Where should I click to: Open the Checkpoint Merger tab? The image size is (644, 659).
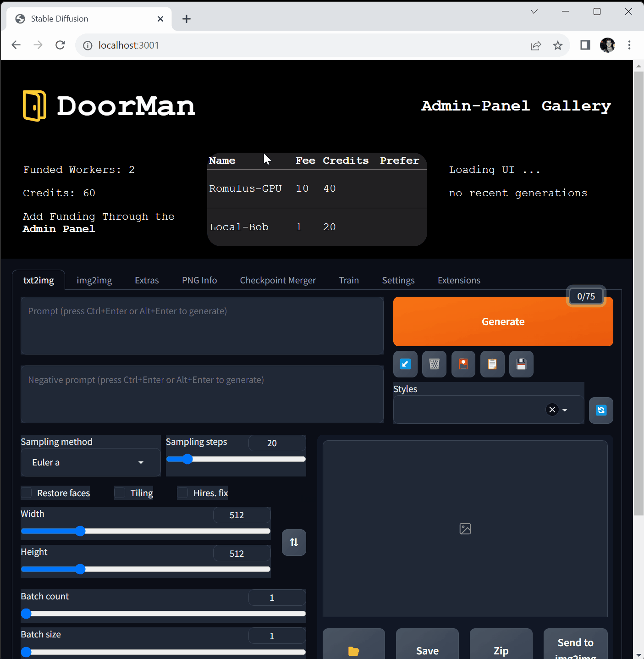278,280
